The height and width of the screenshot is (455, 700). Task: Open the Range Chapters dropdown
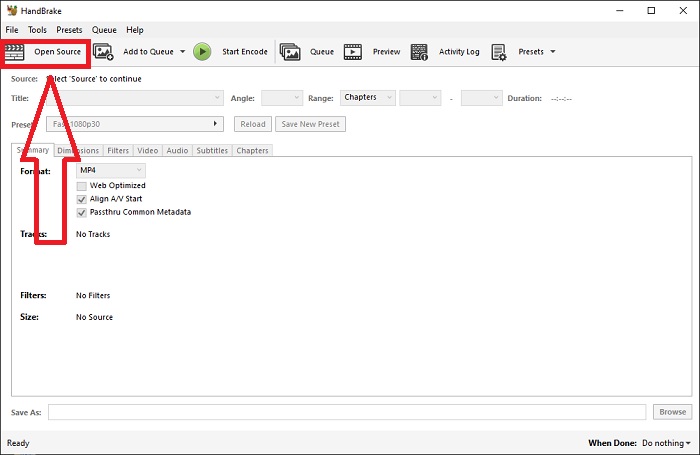pyautogui.click(x=366, y=98)
